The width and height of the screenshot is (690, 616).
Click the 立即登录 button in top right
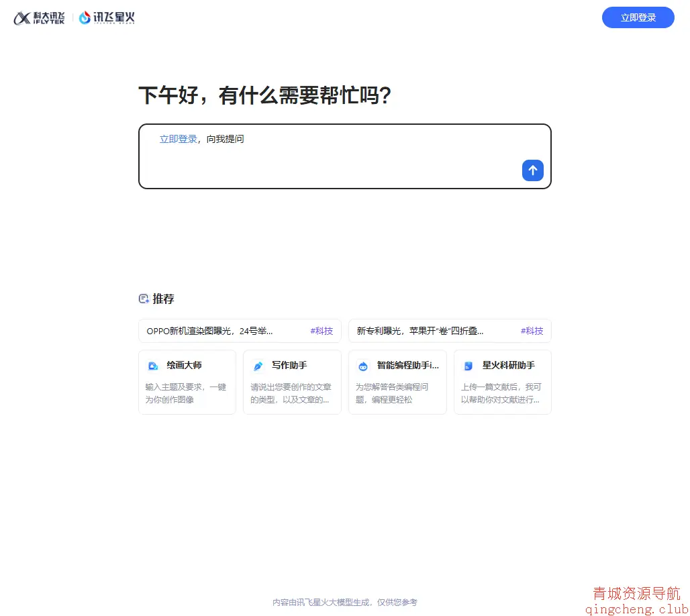[x=638, y=17]
